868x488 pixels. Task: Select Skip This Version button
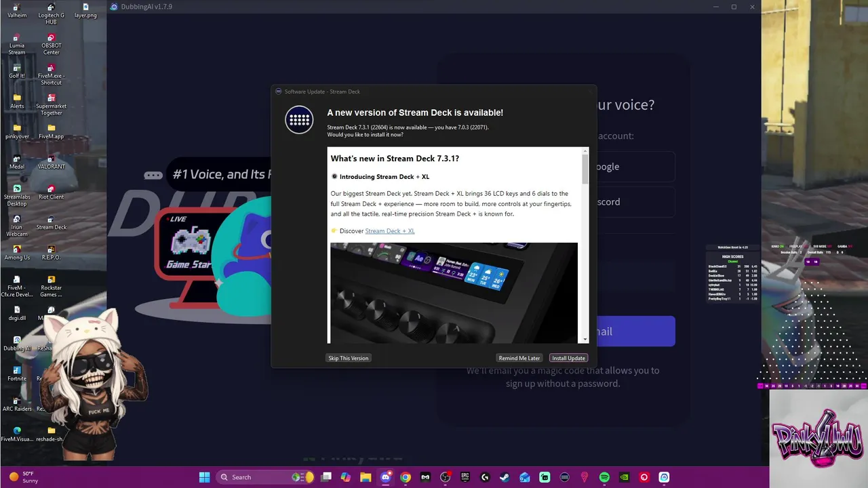pyautogui.click(x=349, y=358)
